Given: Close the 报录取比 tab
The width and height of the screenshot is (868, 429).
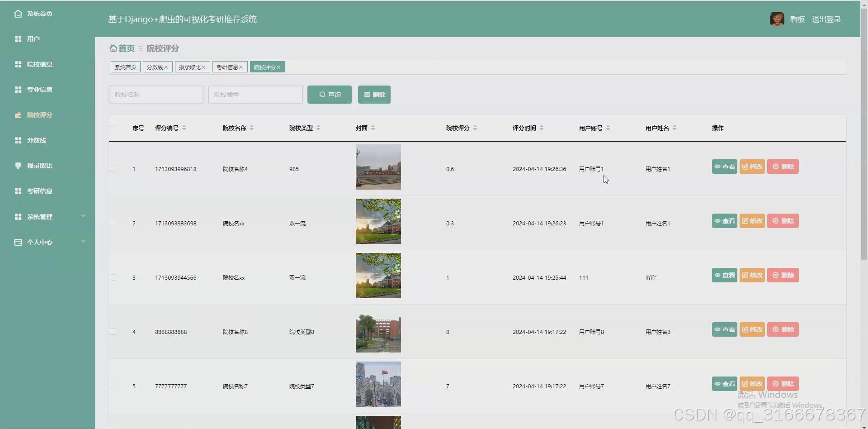Looking at the screenshot, I should (x=203, y=67).
